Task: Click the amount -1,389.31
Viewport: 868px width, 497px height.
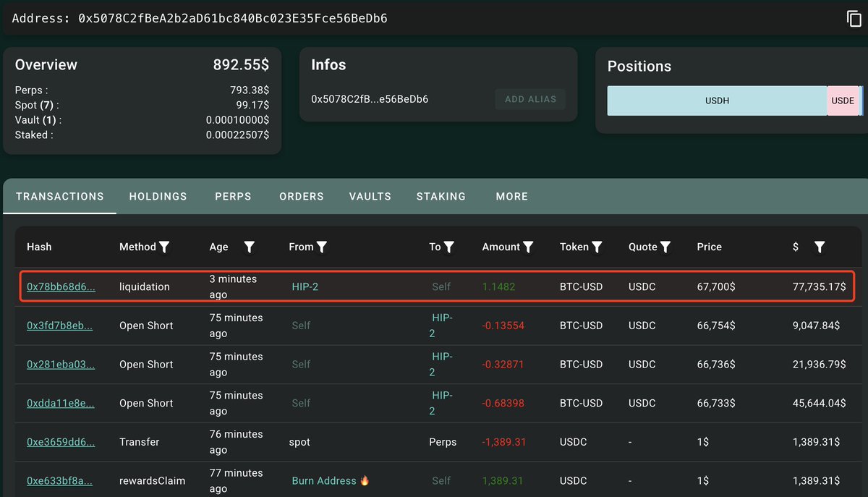Action: coord(504,442)
